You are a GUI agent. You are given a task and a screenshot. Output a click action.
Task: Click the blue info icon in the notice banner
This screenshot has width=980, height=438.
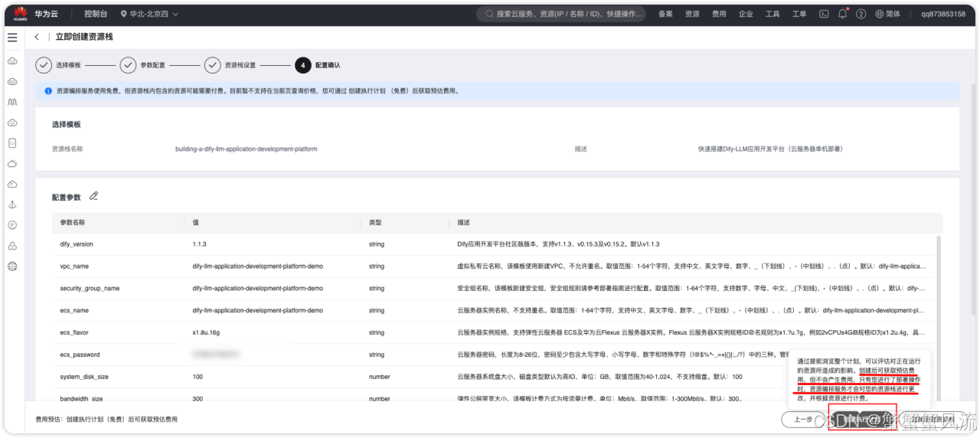[48, 90]
